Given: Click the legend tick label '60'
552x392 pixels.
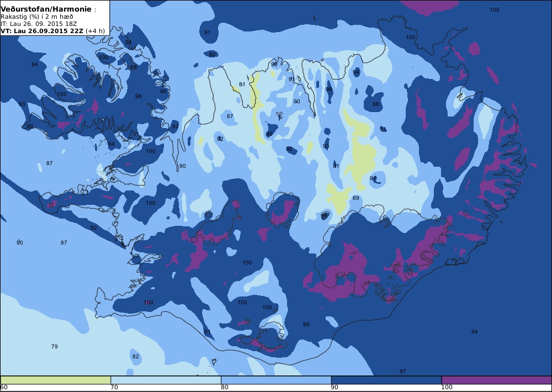Looking at the screenshot, I should coord(4,388).
